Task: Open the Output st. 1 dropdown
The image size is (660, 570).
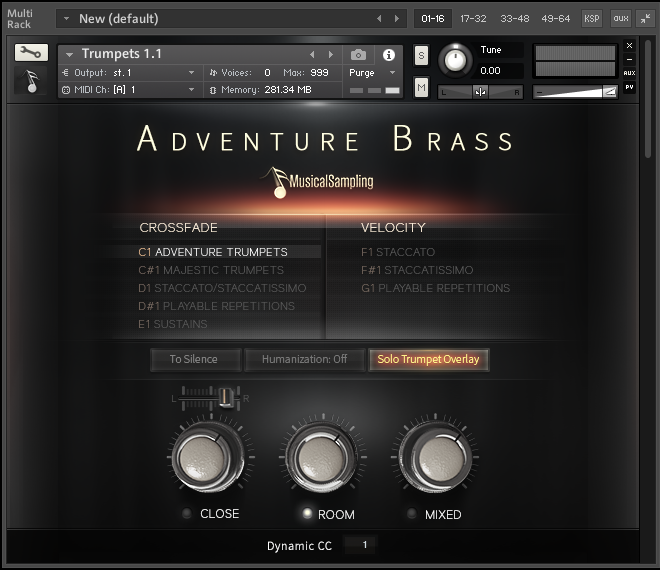Action: (x=192, y=73)
